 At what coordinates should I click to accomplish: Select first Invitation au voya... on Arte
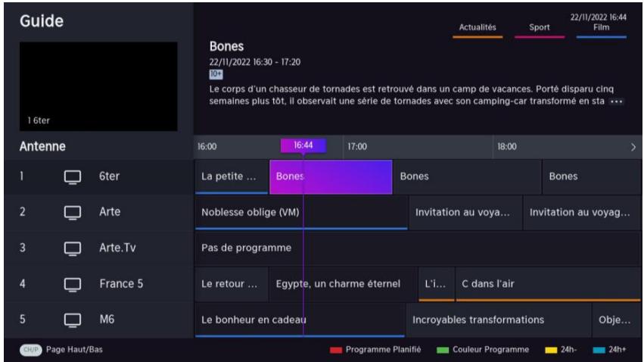[x=465, y=213]
